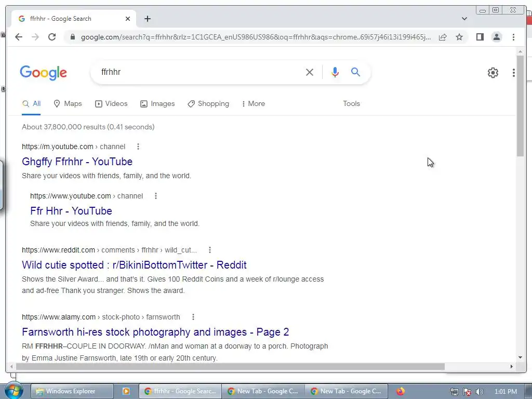This screenshot has height=399, width=532.
Task: Open Farnsworth hi-res stock photography result
Action: point(155,332)
